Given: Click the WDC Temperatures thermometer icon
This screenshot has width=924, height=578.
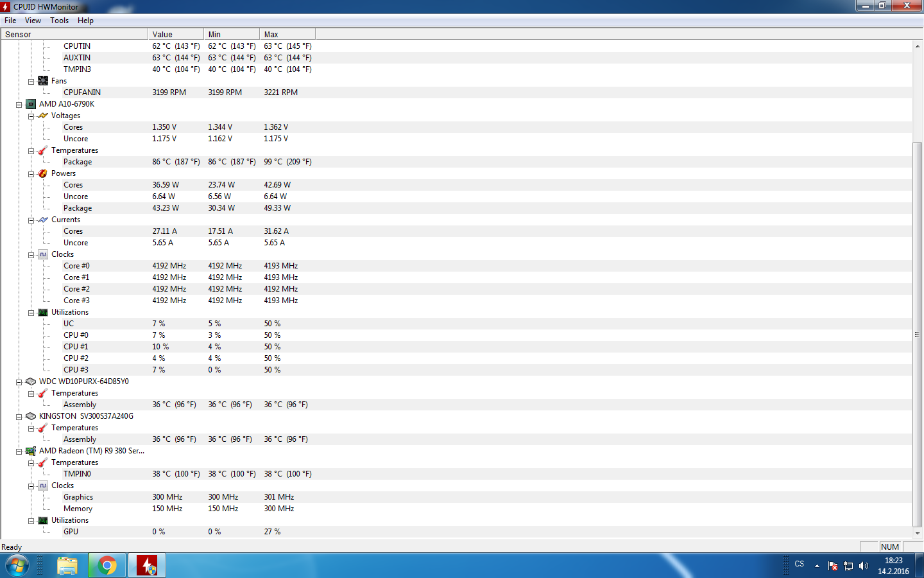Looking at the screenshot, I should 43,393.
